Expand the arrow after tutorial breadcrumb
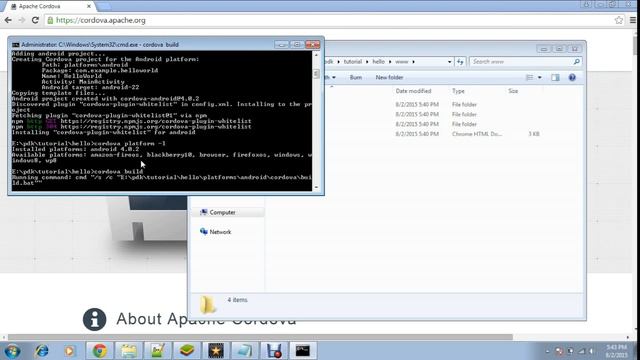 pyautogui.click(x=367, y=62)
